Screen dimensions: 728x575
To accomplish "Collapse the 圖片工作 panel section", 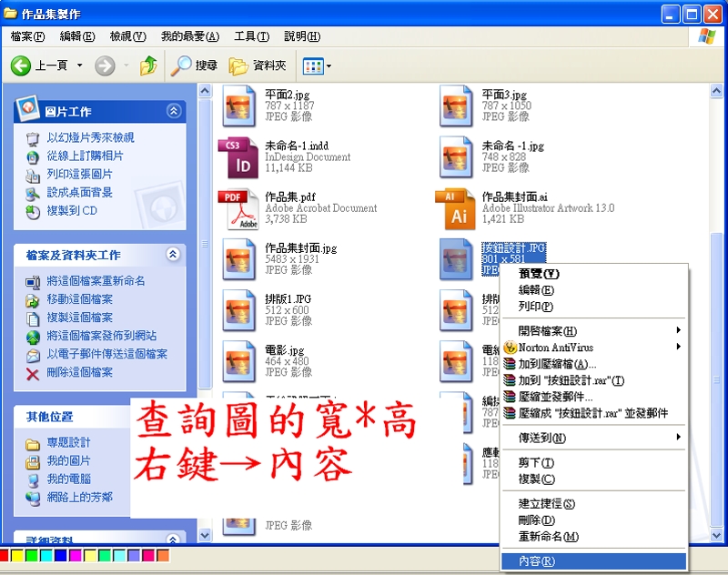I will click(174, 111).
